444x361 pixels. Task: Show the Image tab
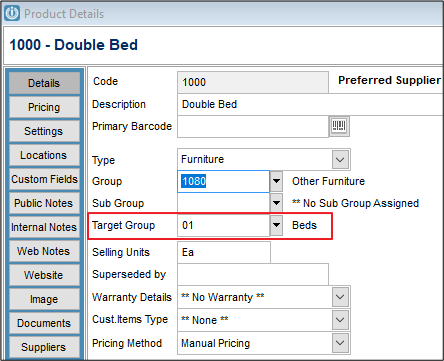coord(44,299)
